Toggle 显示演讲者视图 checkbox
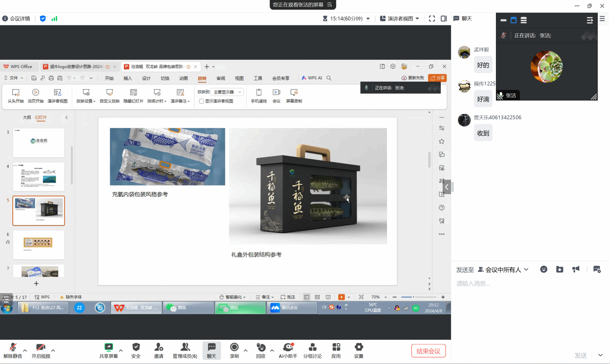This screenshot has width=610, height=364. click(x=201, y=101)
